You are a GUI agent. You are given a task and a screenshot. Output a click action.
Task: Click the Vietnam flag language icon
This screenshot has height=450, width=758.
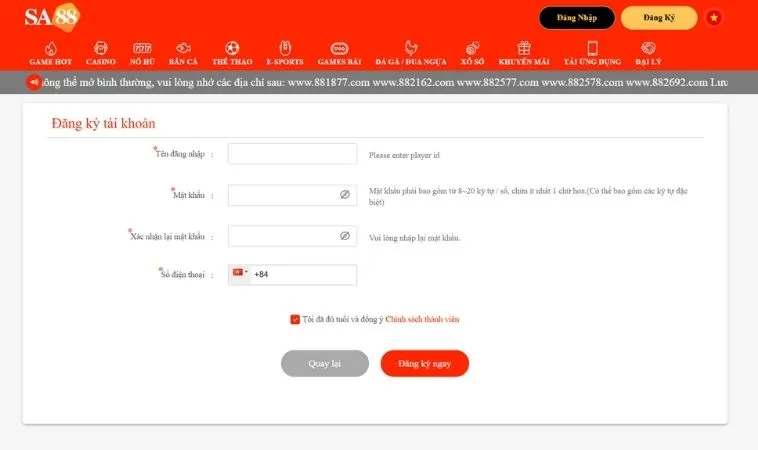click(x=714, y=18)
